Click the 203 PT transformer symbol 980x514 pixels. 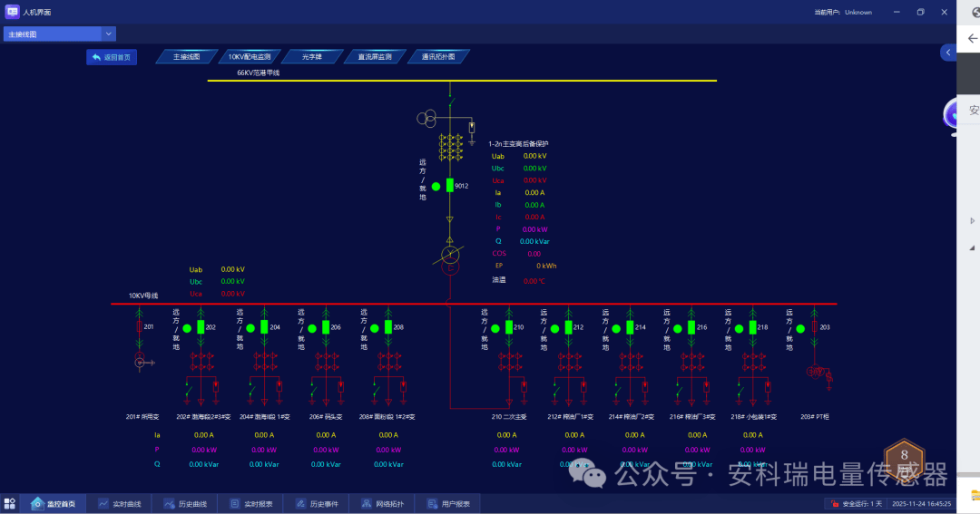pos(815,372)
